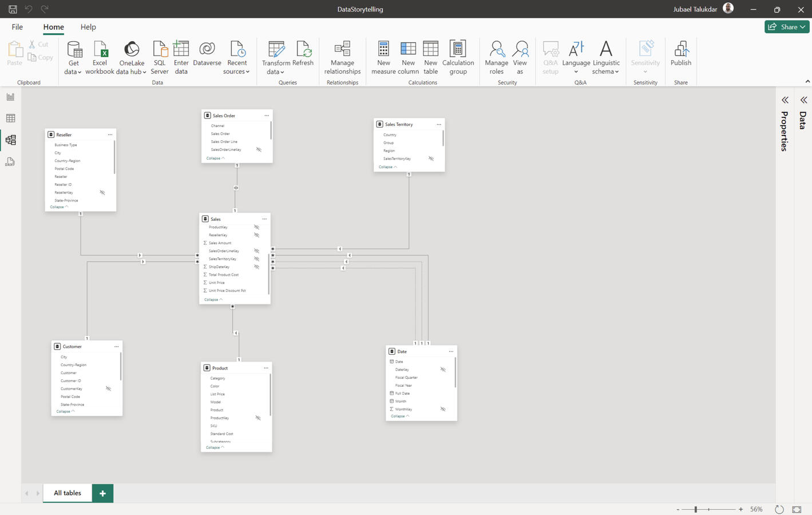Viewport: 812px width, 515px height.
Task: Connect to SQL Server
Action: point(159,58)
